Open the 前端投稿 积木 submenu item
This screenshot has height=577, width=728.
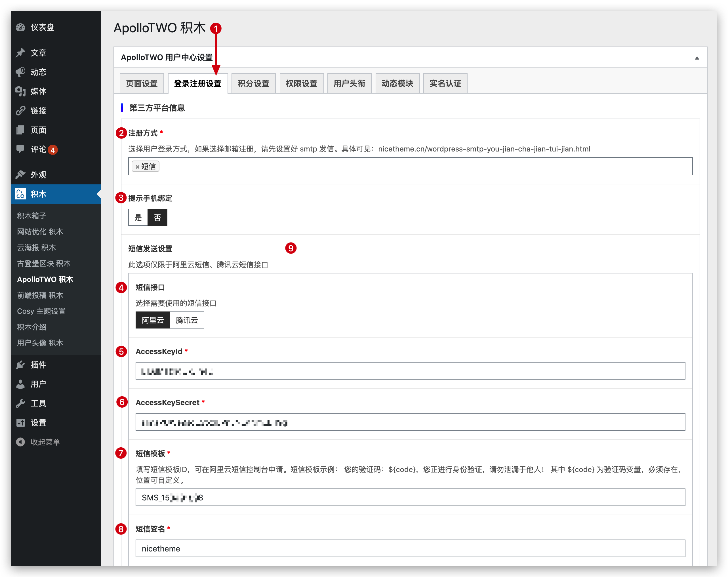click(40, 295)
